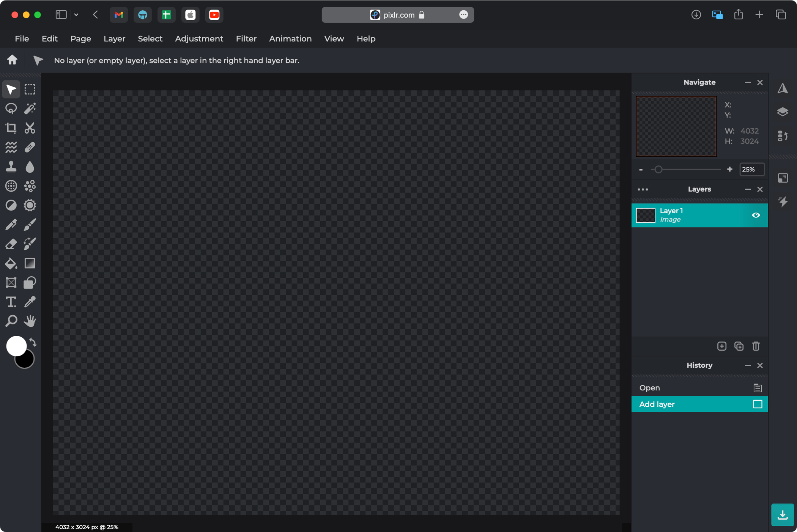Screen dimensions: 797x532
Task: Collapse the History panel
Action: (x=748, y=365)
